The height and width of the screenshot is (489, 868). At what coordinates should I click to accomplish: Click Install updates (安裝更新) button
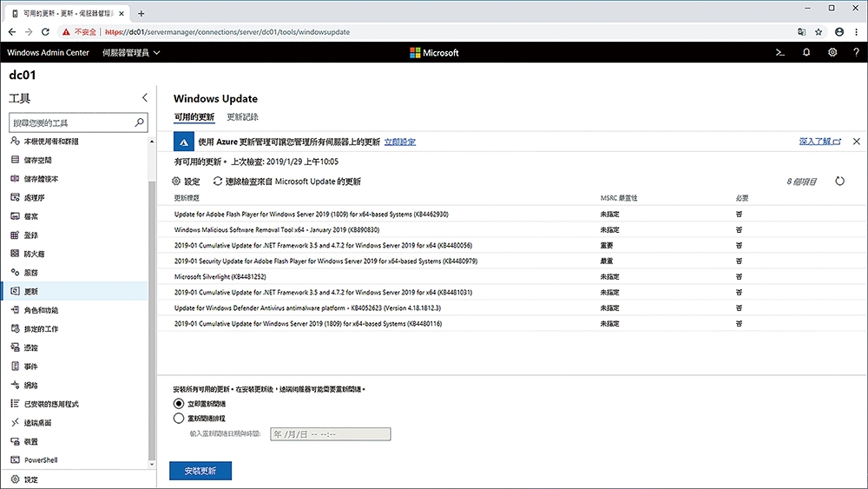point(201,471)
